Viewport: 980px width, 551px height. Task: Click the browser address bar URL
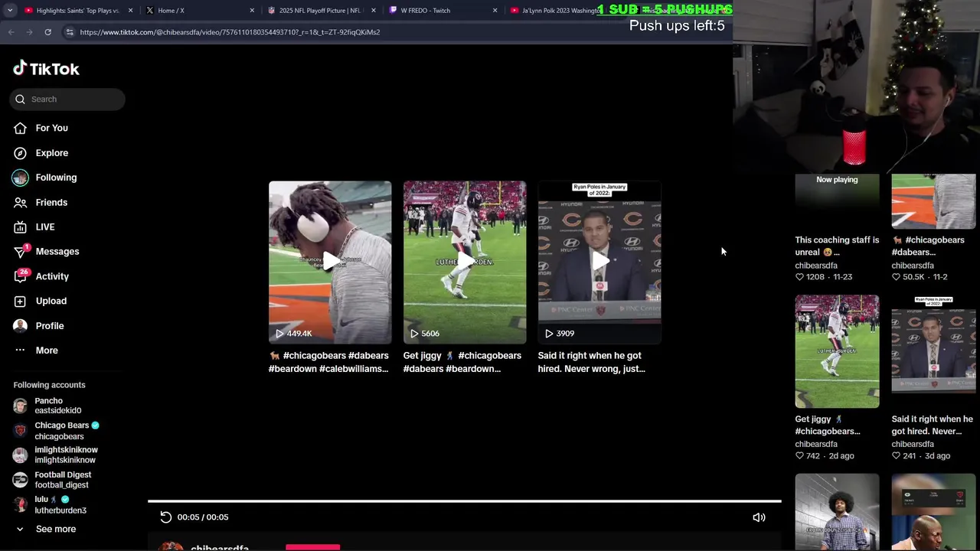[230, 32]
